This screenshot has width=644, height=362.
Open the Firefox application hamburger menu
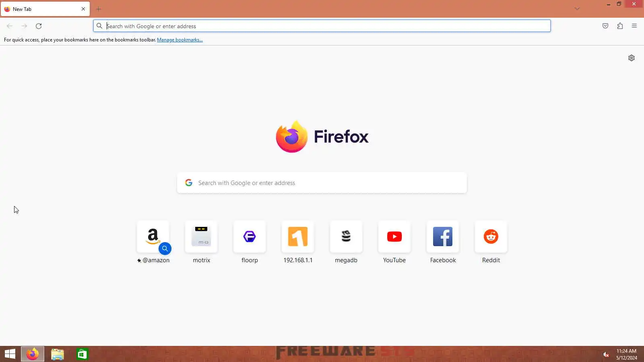634,26
